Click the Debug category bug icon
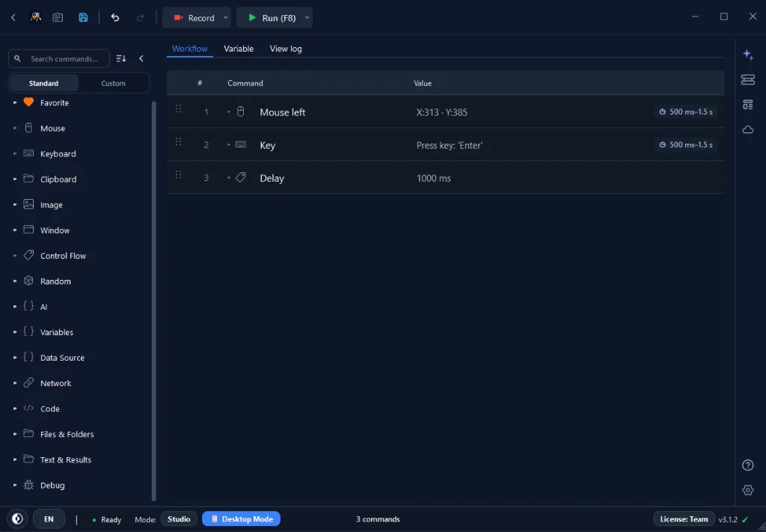This screenshot has height=532, width=766. coord(29,485)
